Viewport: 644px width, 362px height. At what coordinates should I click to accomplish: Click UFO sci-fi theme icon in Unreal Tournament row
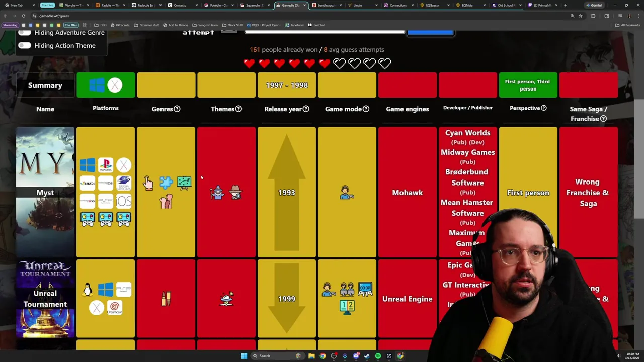point(226,299)
